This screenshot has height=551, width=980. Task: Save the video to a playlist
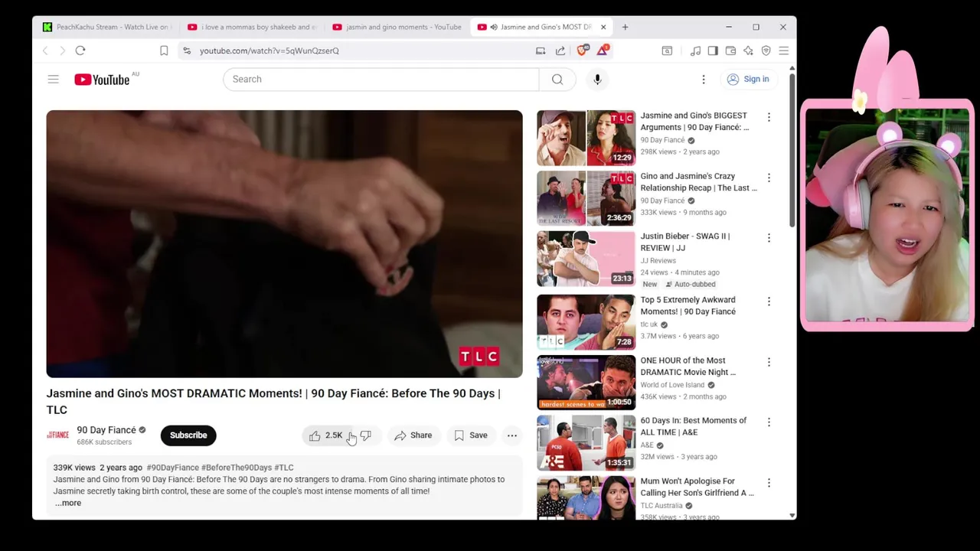tap(471, 435)
